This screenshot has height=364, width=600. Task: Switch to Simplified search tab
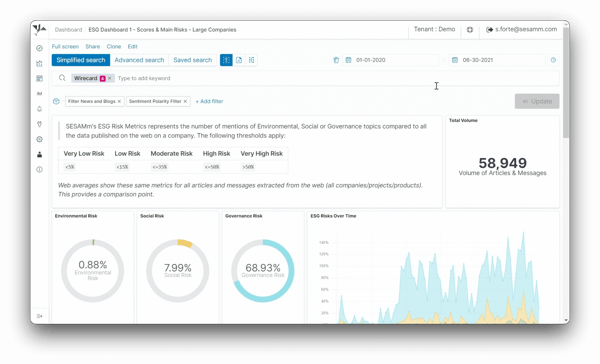pyautogui.click(x=81, y=60)
